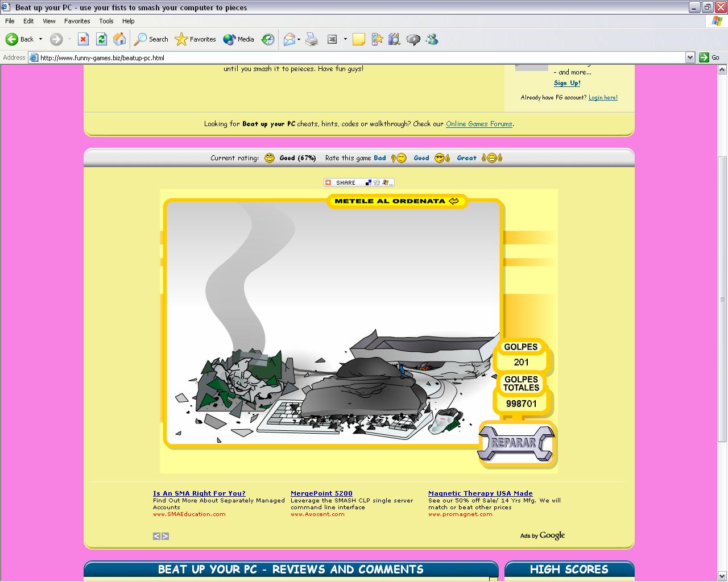
Task: Rate the game Bad text link
Action: click(x=379, y=158)
